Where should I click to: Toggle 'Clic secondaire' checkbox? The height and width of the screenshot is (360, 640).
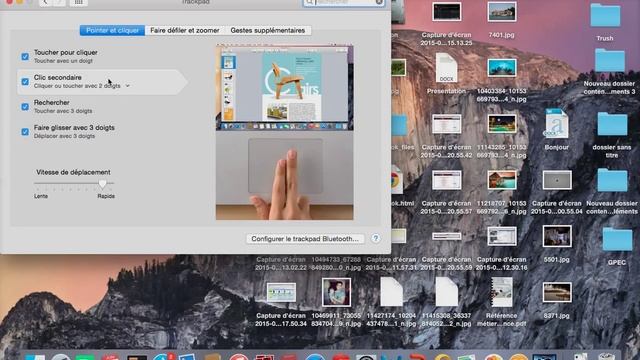coord(25,82)
